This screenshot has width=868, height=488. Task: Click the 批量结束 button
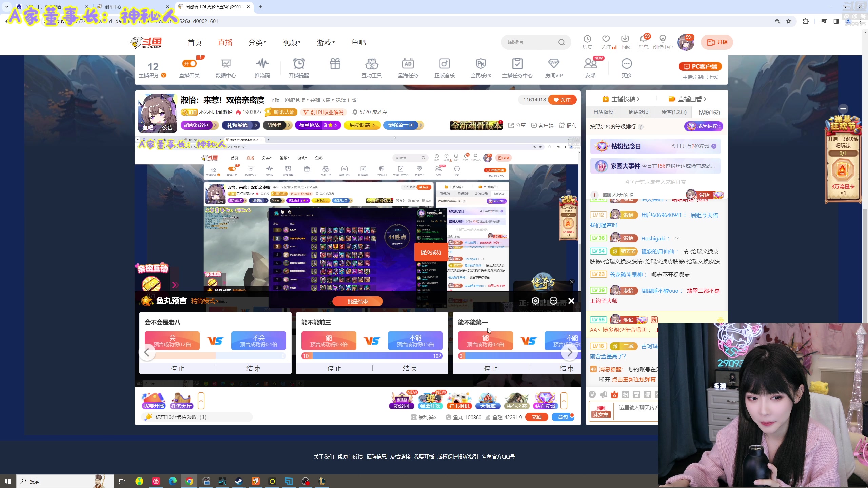358,301
